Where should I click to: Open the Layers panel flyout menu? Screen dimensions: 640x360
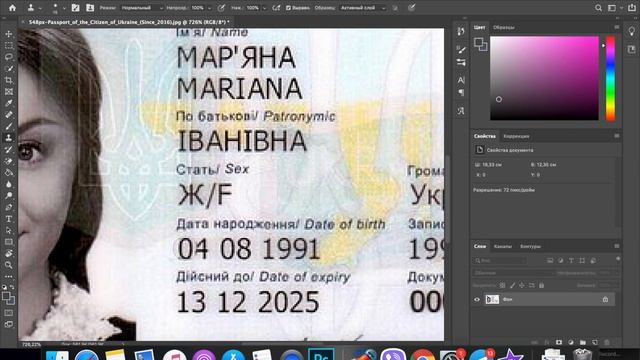[x=617, y=246]
